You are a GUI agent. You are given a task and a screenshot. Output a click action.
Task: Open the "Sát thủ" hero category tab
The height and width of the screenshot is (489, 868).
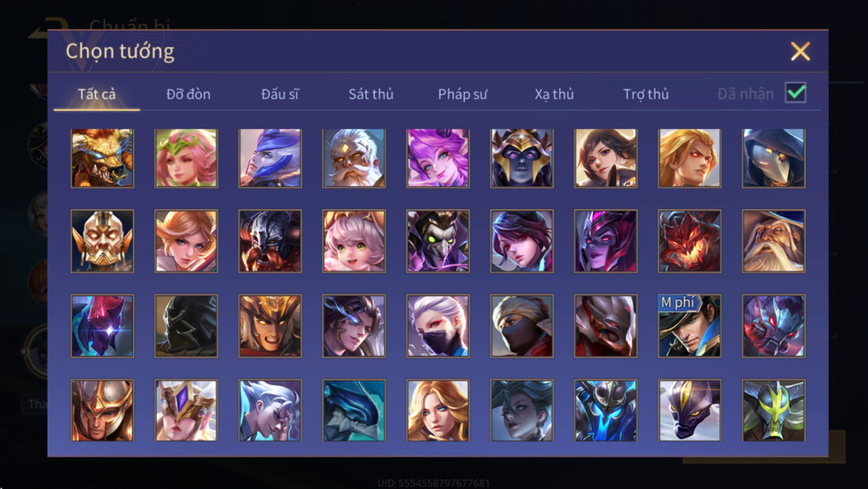pyautogui.click(x=371, y=94)
